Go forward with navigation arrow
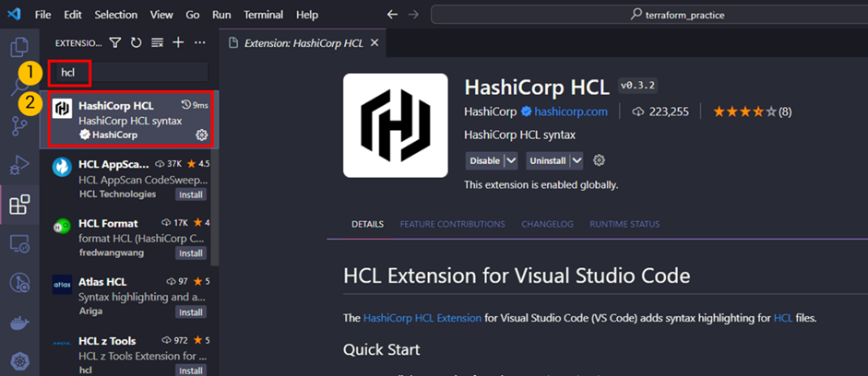The height and width of the screenshot is (376, 868). pyautogui.click(x=413, y=15)
